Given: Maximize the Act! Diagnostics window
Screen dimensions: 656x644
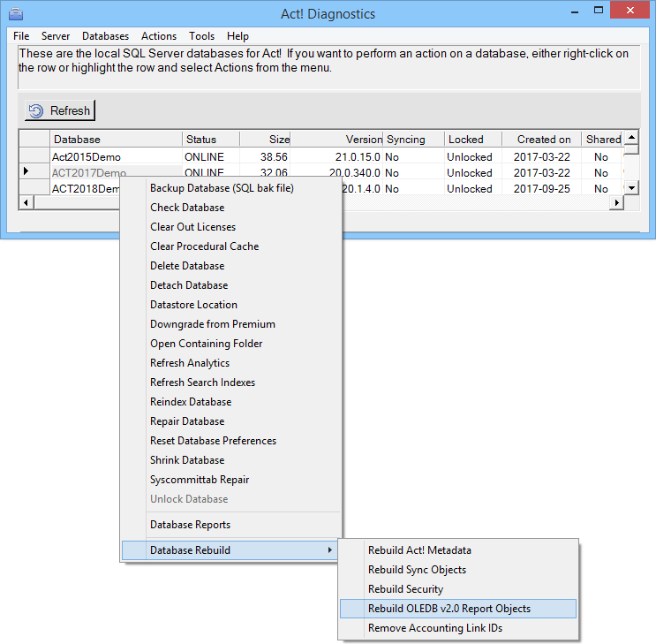Looking at the screenshot, I should coord(599,11).
